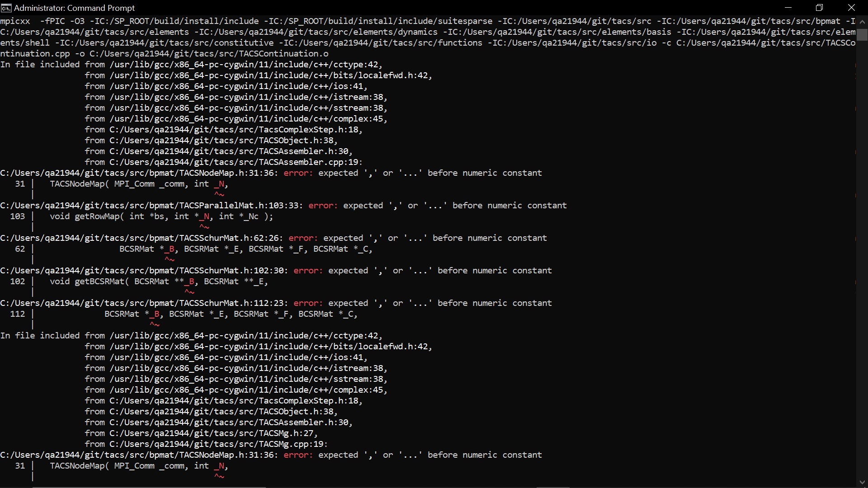Image resolution: width=868 pixels, height=488 pixels.
Task: Click the vertical scrollbar down arrow
Action: pos(862,482)
